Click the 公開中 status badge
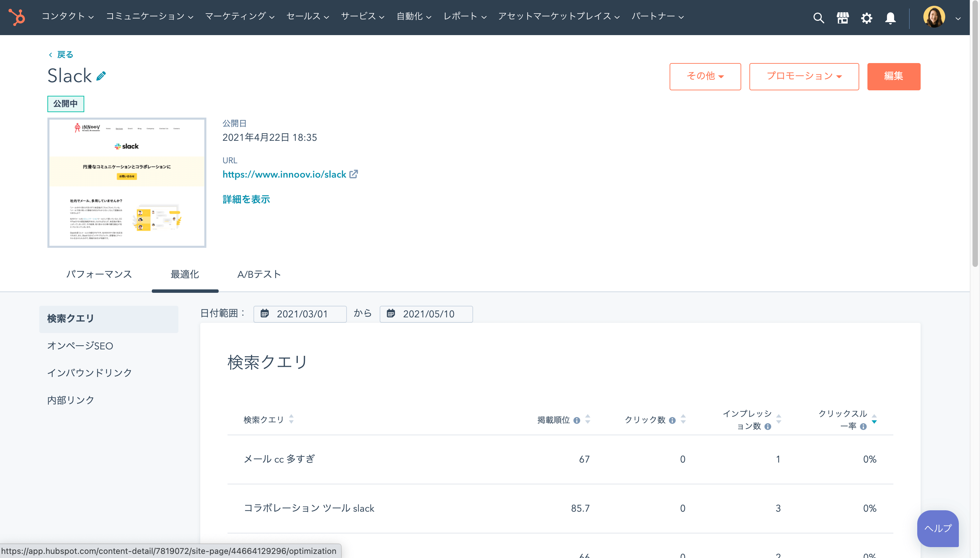Image resolution: width=980 pixels, height=558 pixels. tap(65, 104)
